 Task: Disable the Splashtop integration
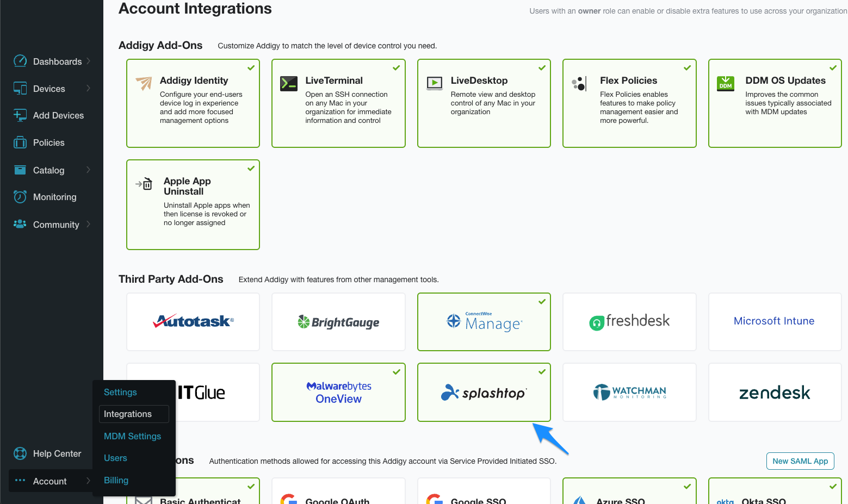[x=542, y=372]
